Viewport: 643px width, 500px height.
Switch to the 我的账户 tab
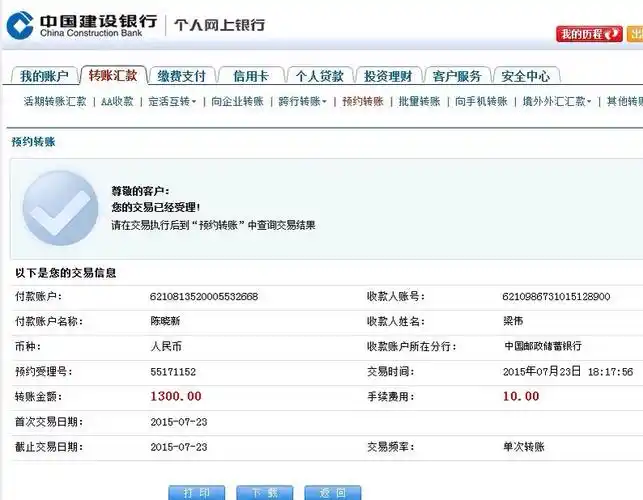click(x=44, y=76)
